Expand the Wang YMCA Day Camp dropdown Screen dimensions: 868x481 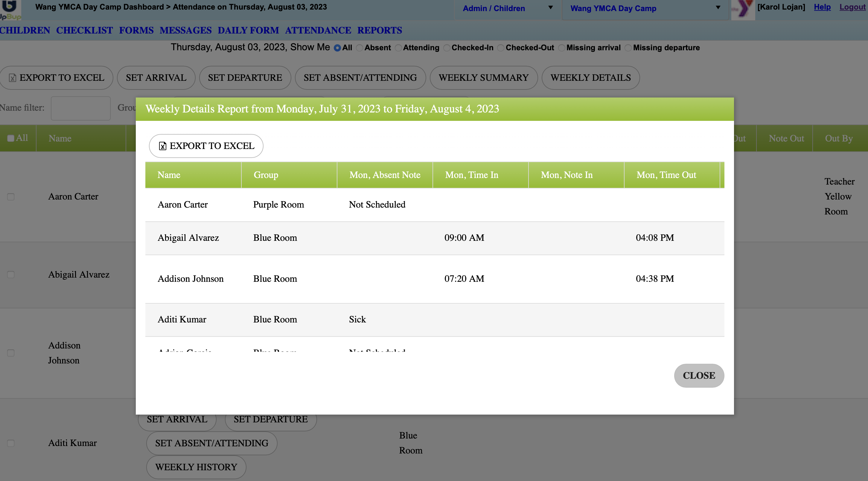coord(645,8)
